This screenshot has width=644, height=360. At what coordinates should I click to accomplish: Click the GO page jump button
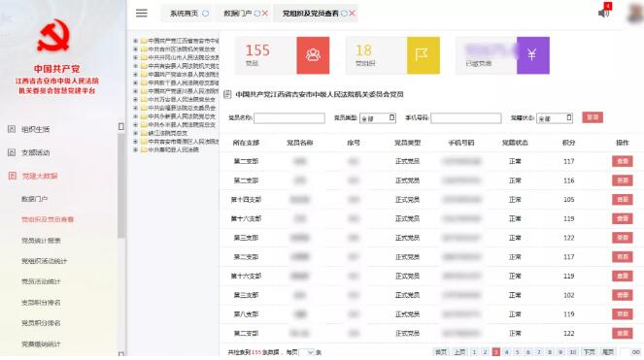point(636,352)
